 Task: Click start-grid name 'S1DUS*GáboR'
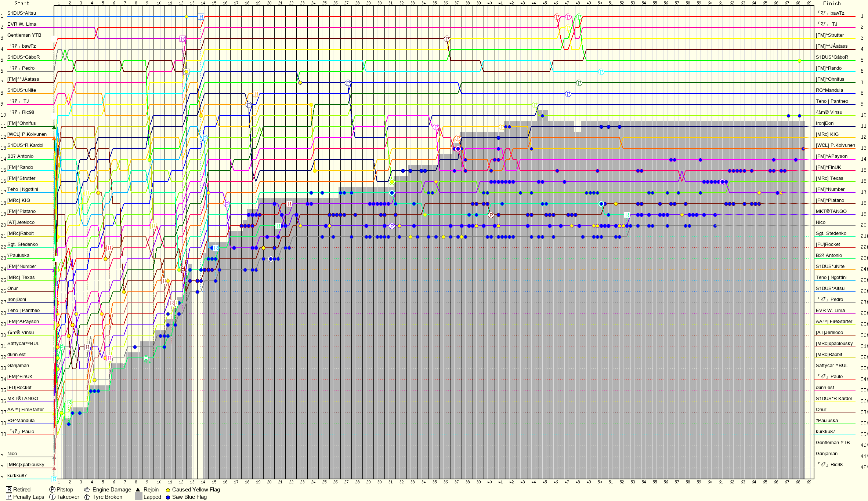pos(23,57)
